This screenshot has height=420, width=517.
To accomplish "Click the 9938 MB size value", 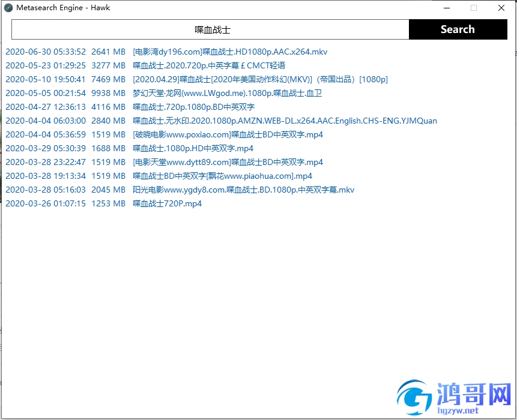I will pos(109,93).
